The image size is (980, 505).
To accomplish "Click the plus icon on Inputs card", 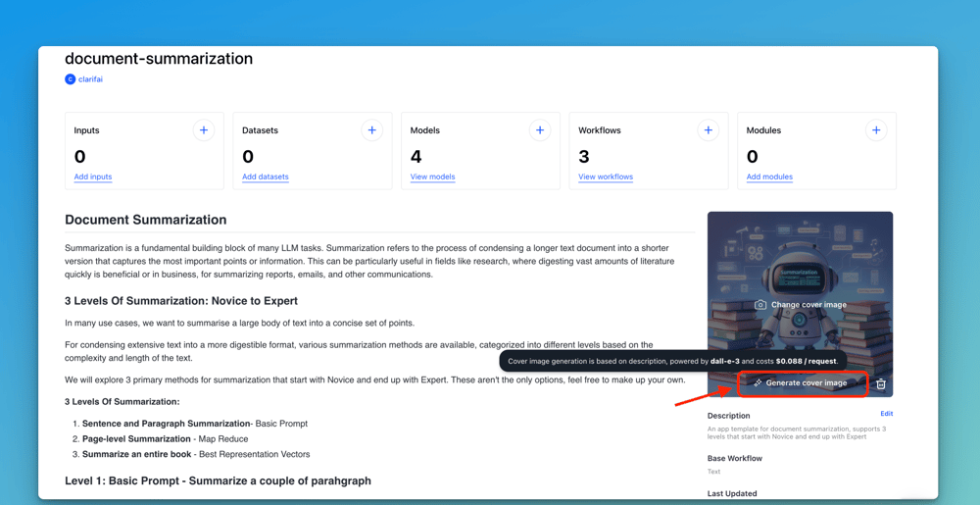I will (x=204, y=130).
